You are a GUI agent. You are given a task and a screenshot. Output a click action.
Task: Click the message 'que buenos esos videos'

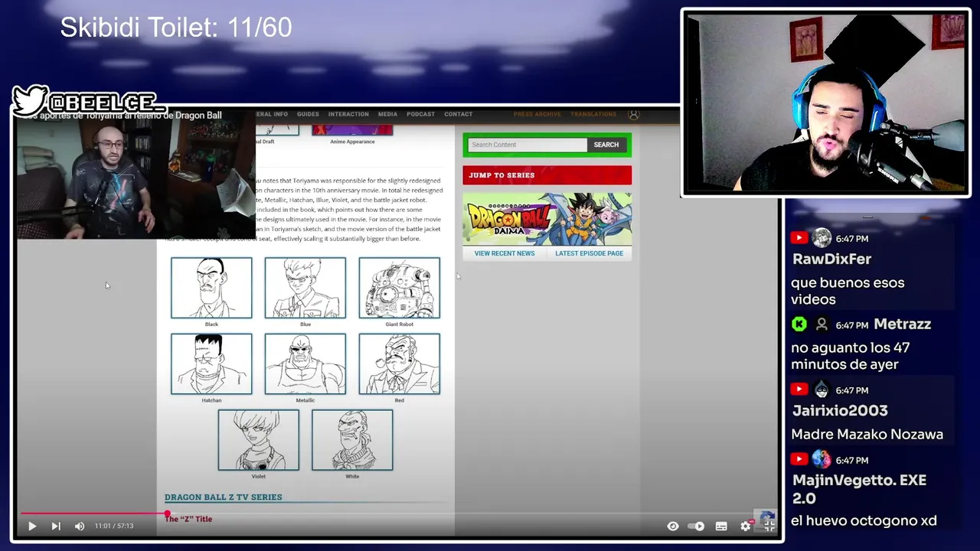coord(848,291)
